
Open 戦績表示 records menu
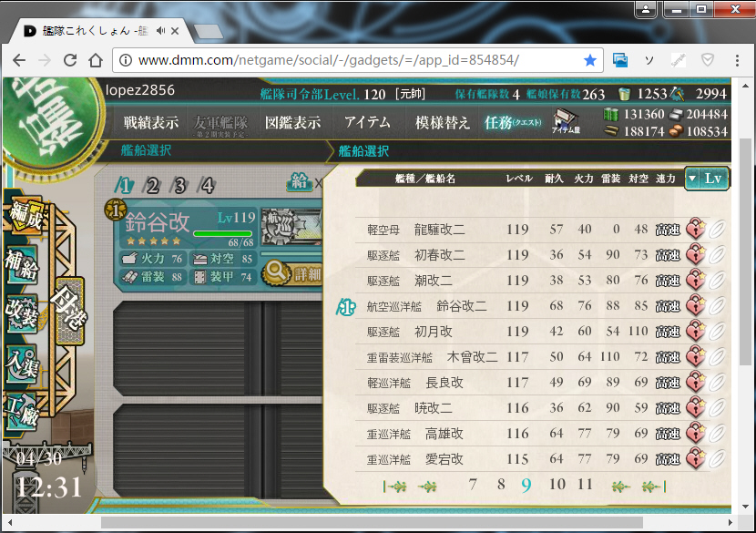point(151,122)
